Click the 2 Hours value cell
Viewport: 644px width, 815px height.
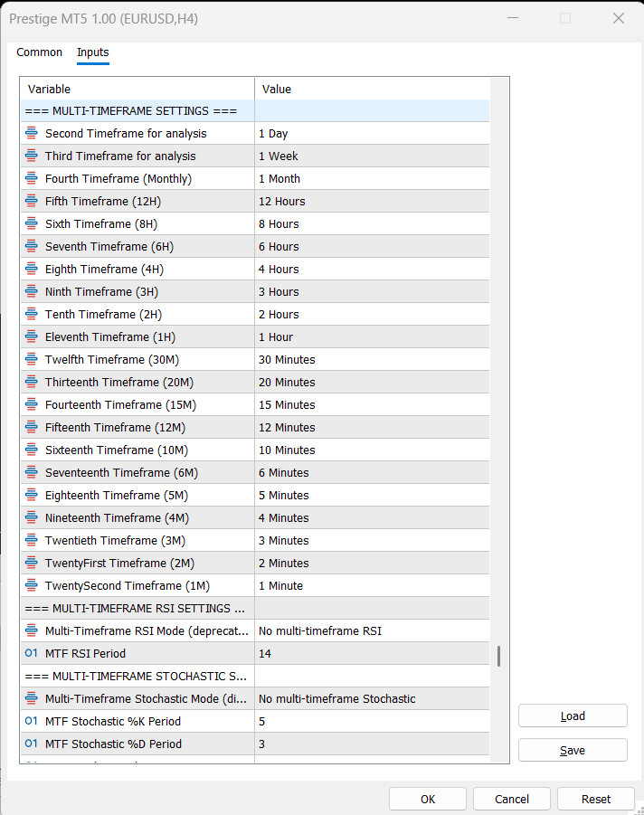(372, 314)
